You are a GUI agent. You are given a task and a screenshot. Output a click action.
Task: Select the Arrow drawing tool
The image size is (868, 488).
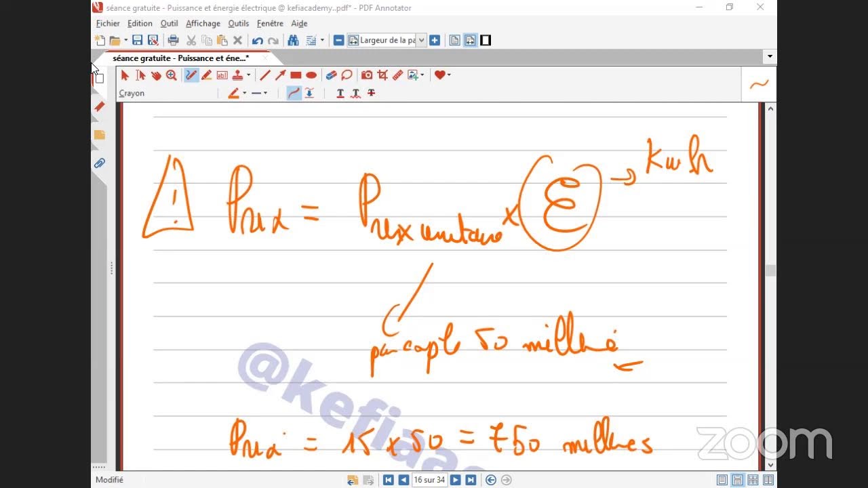click(280, 75)
